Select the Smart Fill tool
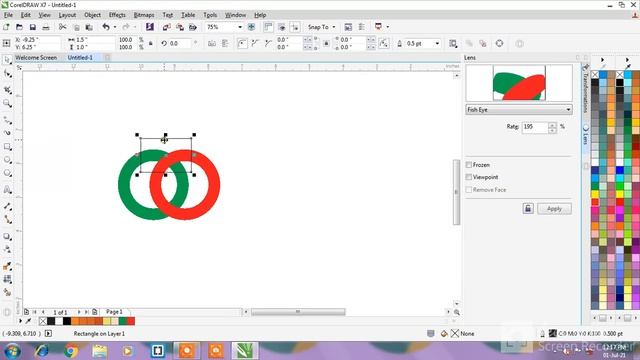 click(7, 292)
